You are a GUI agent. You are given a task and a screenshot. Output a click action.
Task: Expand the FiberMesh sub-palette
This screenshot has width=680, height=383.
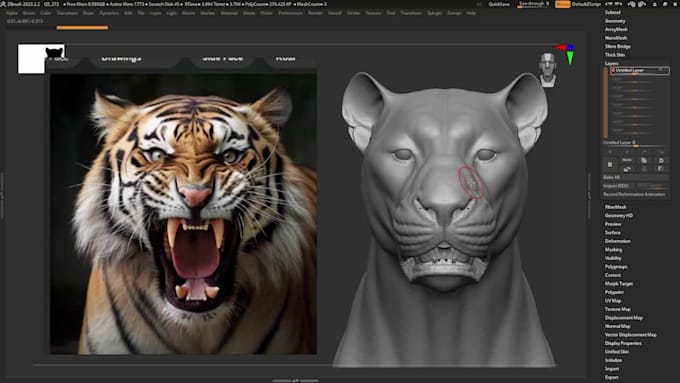[615, 207]
